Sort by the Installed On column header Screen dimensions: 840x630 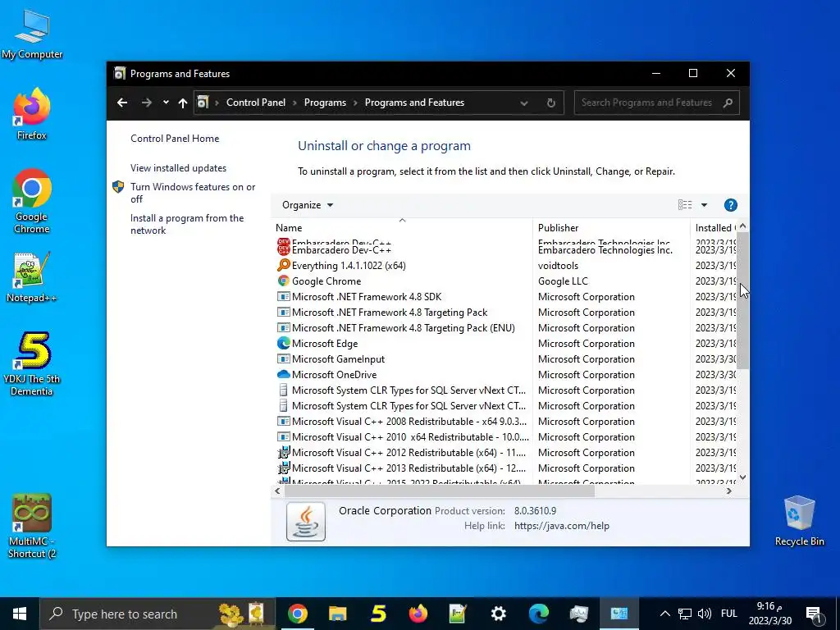coord(714,228)
